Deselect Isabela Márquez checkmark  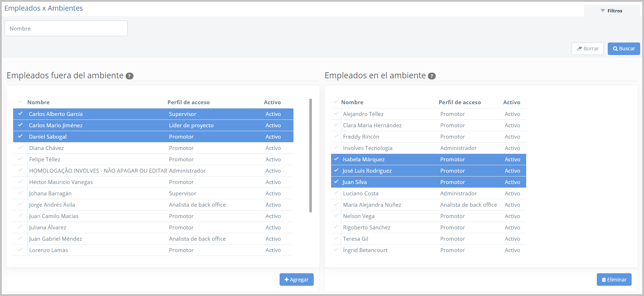click(336, 159)
